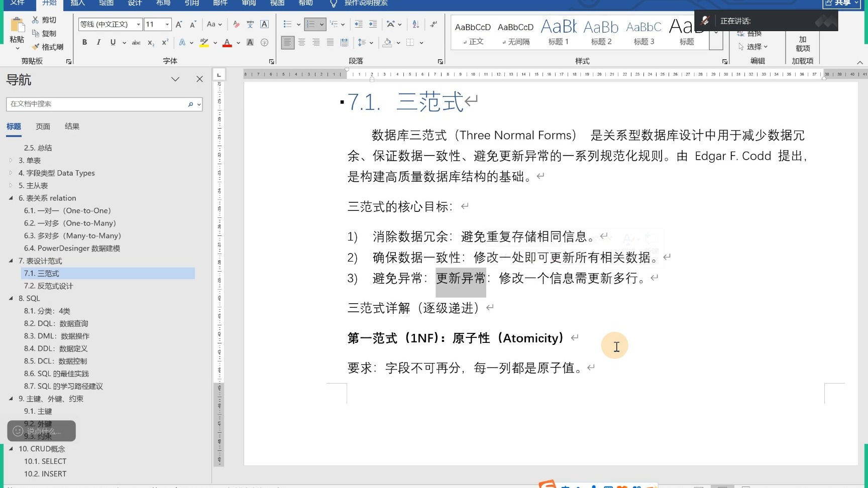868x488 pixels.
Task: Click the paragraph shading paint bucket
Action: pos(387,43)
